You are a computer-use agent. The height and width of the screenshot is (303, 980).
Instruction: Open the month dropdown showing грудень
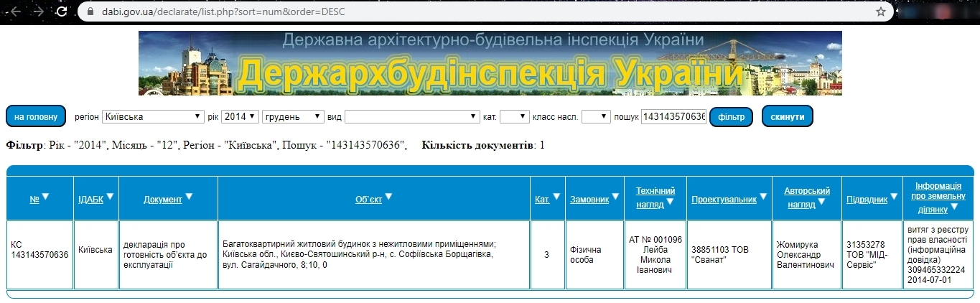[294, 116]
